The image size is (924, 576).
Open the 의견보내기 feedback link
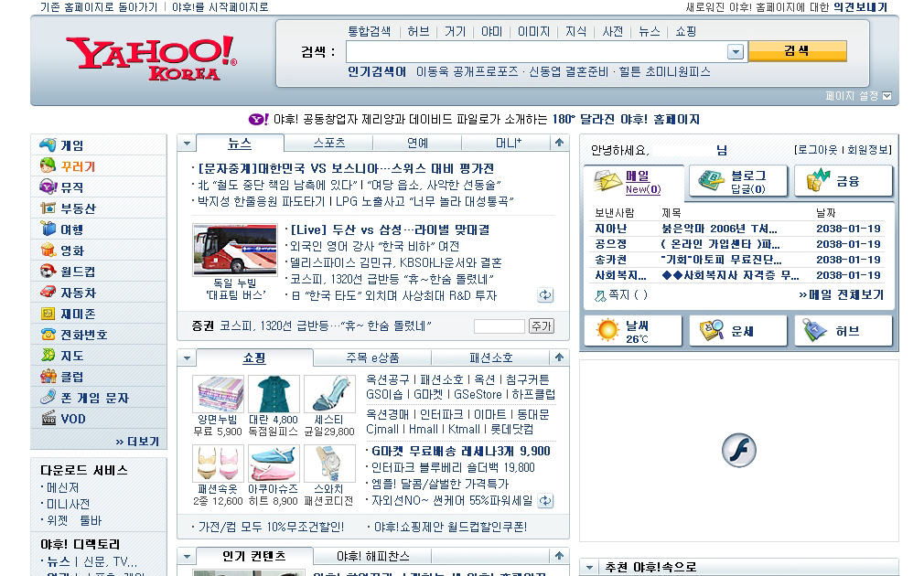[860, 7]
